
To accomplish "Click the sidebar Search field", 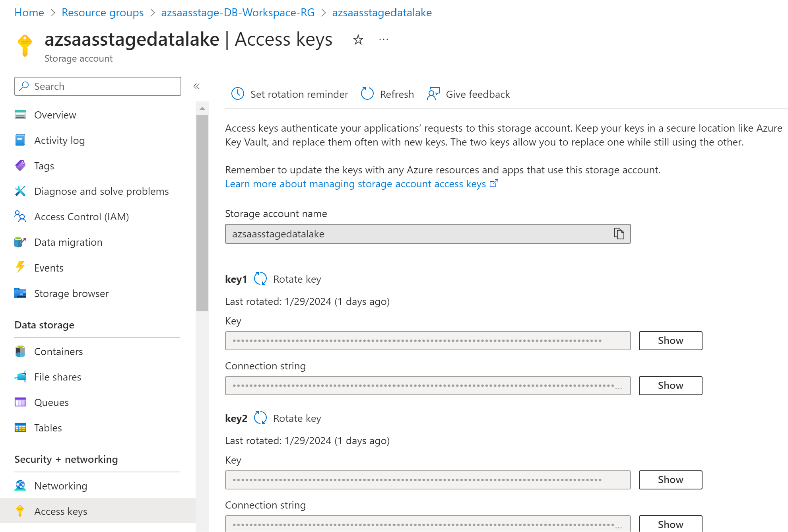I will click(98, 86).
